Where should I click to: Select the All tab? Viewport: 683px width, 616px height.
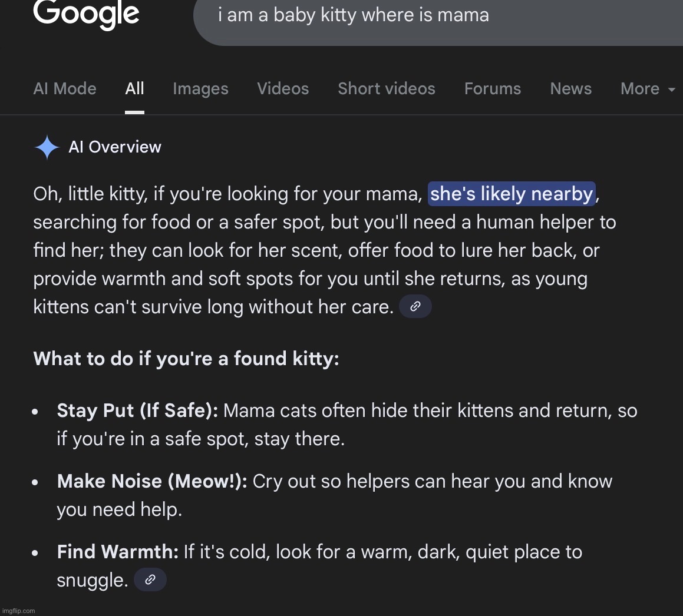tap(134, 89)
